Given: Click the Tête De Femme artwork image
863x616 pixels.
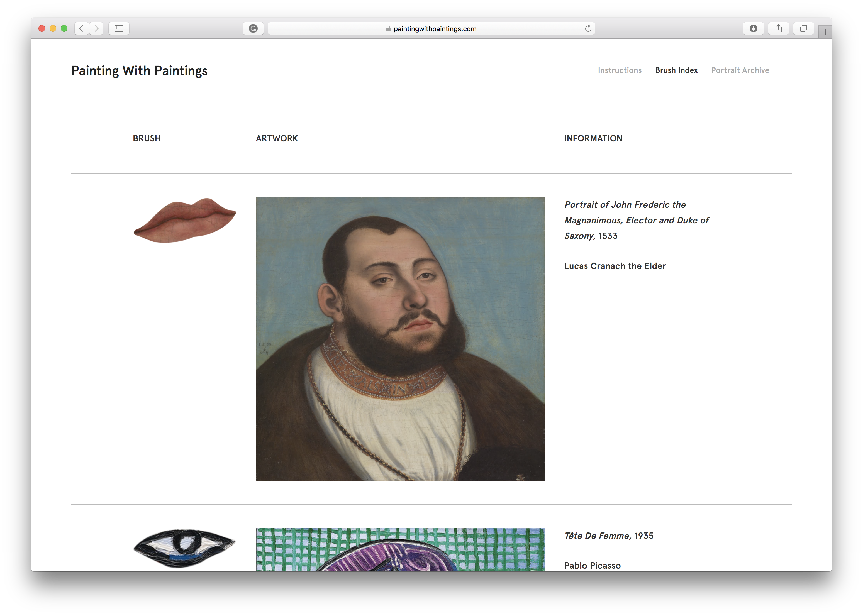Looking at the screenshot, I should click(x=400, y=550).
